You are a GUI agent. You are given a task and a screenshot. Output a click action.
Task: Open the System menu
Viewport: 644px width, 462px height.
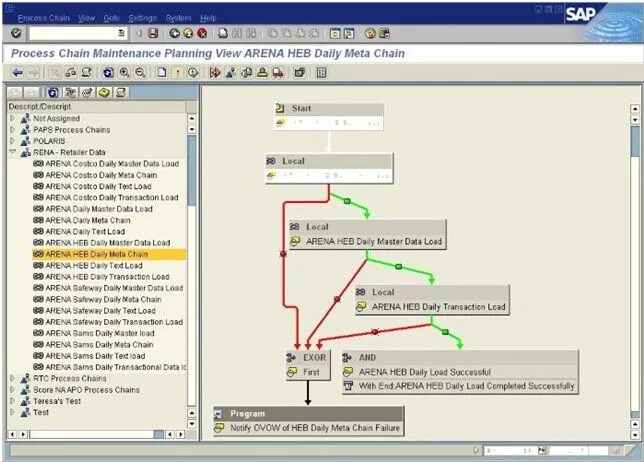pos(178,18)
